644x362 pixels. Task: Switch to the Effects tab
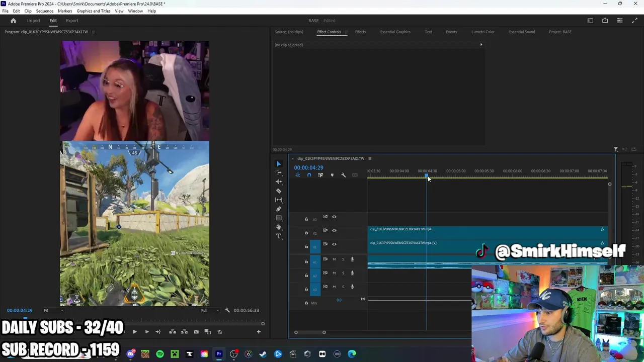(360, 32)
